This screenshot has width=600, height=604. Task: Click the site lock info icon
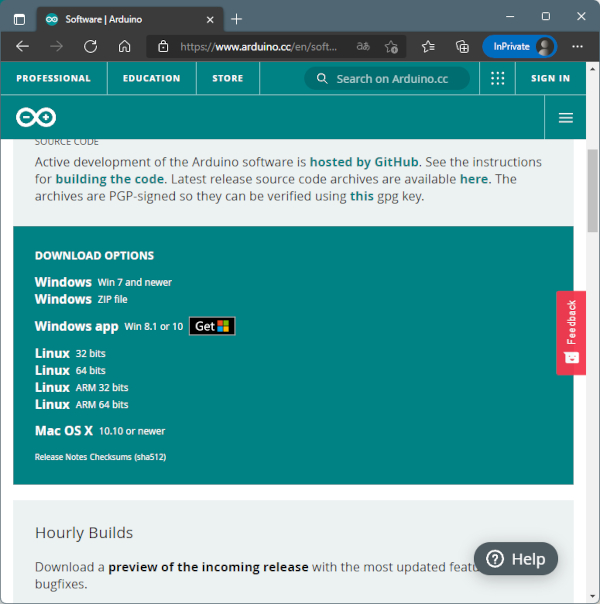(163, 47)
